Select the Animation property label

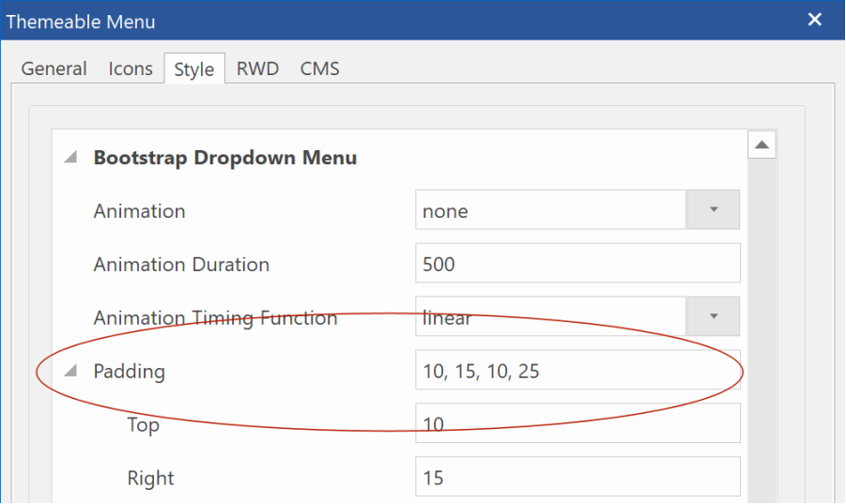[139, 211]
